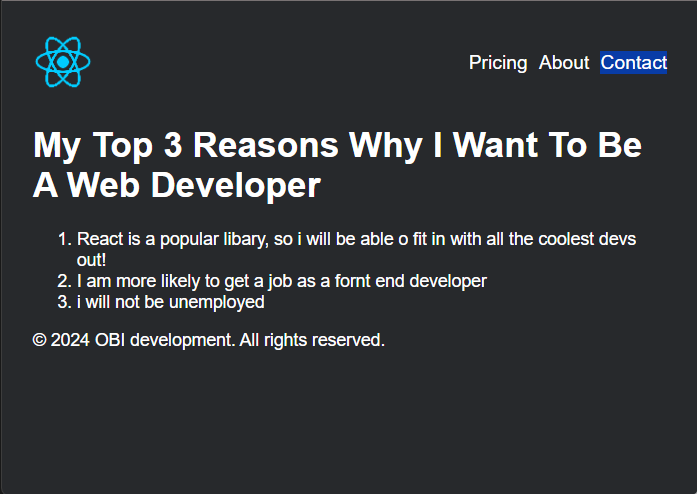Select second list item about front end developer
Viewport: 697px width, 494px height.
pos(282,281)
